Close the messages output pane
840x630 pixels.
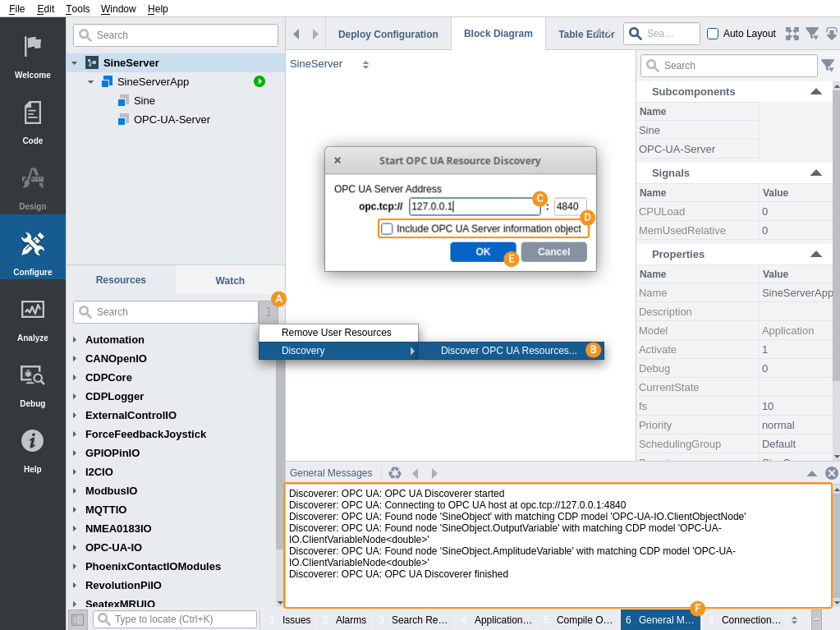pyautogui.click(x=831, y=473)
